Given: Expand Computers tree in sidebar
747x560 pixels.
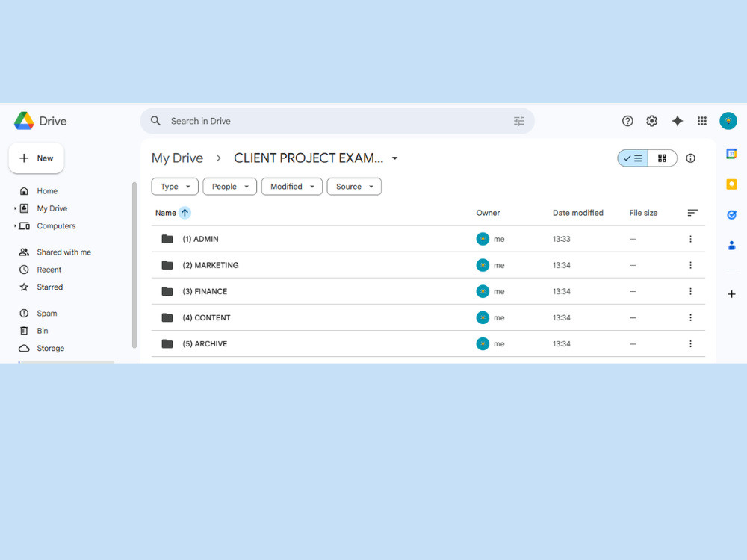Looking at the screenshot, I should tap(15, 226).
